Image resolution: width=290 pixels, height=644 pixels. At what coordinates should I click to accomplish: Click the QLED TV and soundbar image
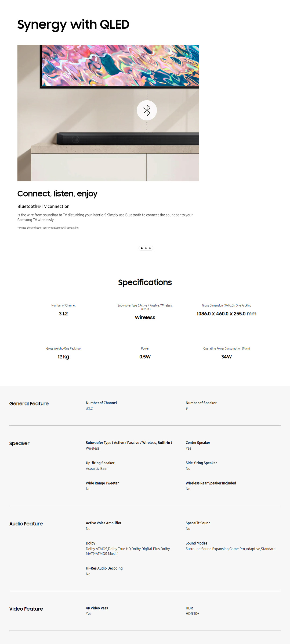(108, 113)
